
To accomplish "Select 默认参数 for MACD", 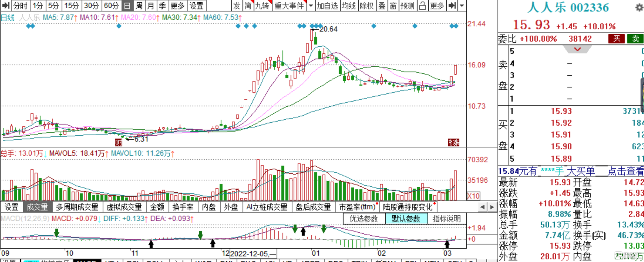I will tap(406, 219).
